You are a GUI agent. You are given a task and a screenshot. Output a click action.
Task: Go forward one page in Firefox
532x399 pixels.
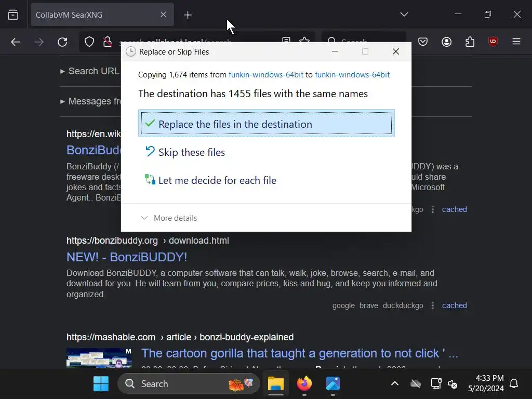(39, 42)
